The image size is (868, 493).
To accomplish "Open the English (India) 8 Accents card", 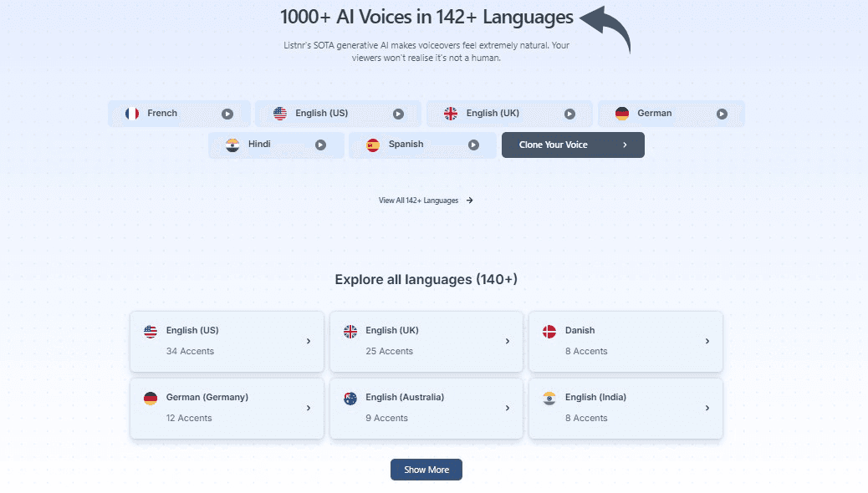I will [625, 409].
